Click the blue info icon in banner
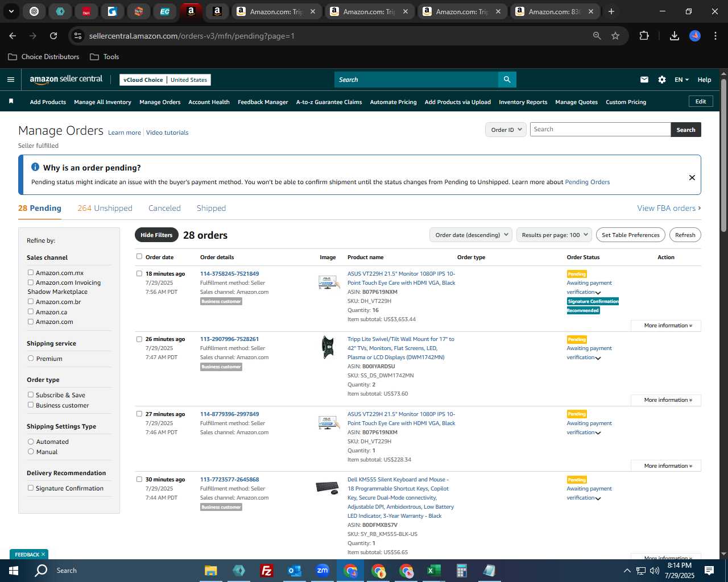This screenshot has width=728, height=582. point(35,167)
